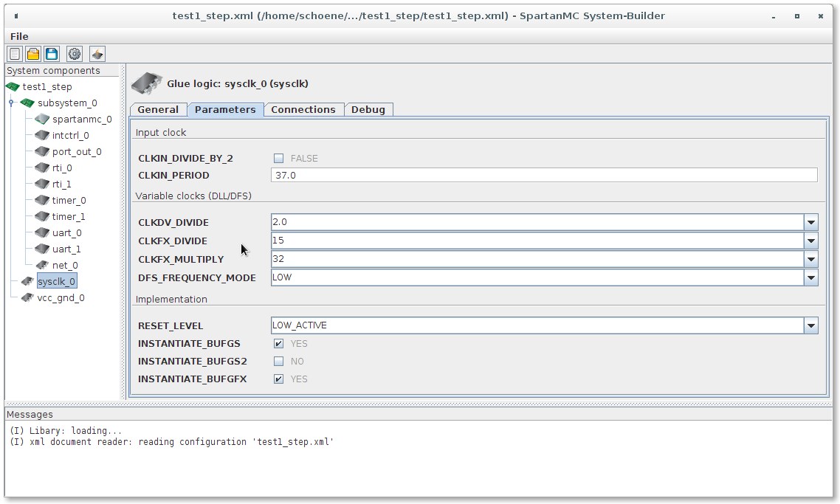Select uart_1 in the tree
The height and width of the screenshot is (504, 840).
click(x=66, y=249)
